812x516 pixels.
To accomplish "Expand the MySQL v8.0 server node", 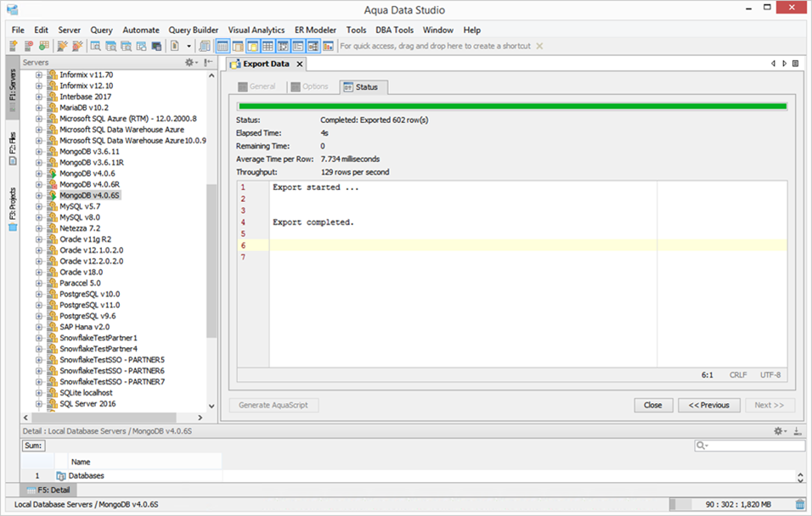I will pos(39,217).
